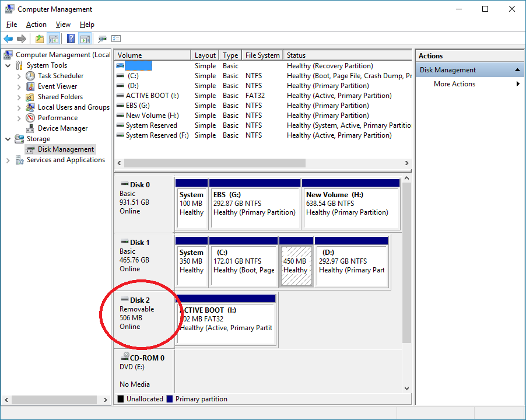
Task: Click the Disk 0 drive icon
Action: [x=125, y=184]
